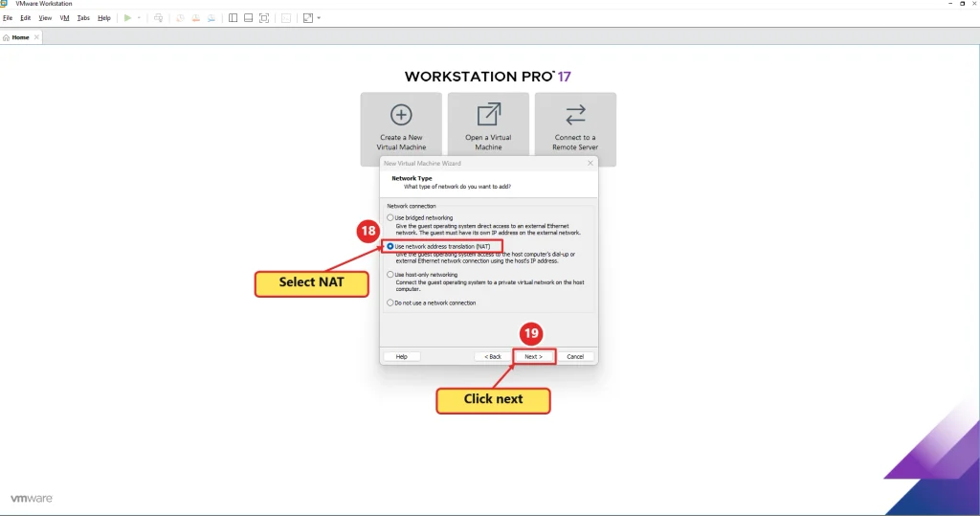This screenshot has width=980, height=516.
Task: Click the 'Network Type' heading text
Action: click(412, 178)
